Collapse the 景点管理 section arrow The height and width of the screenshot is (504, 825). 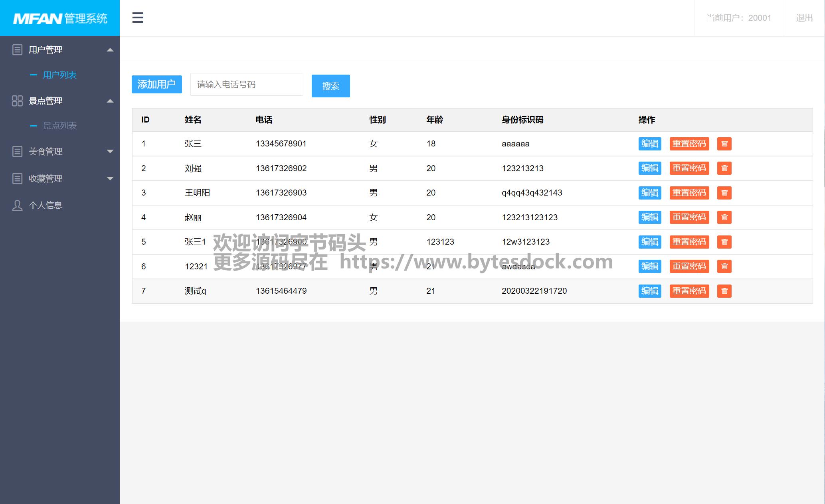point(110,101)
